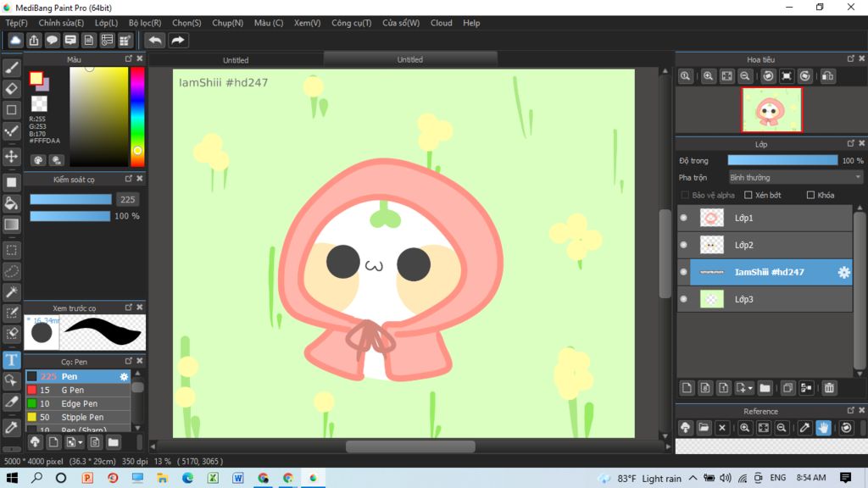Open the notification center in the taskbar
Screen dimensions: 868x488
coord(845,478)
